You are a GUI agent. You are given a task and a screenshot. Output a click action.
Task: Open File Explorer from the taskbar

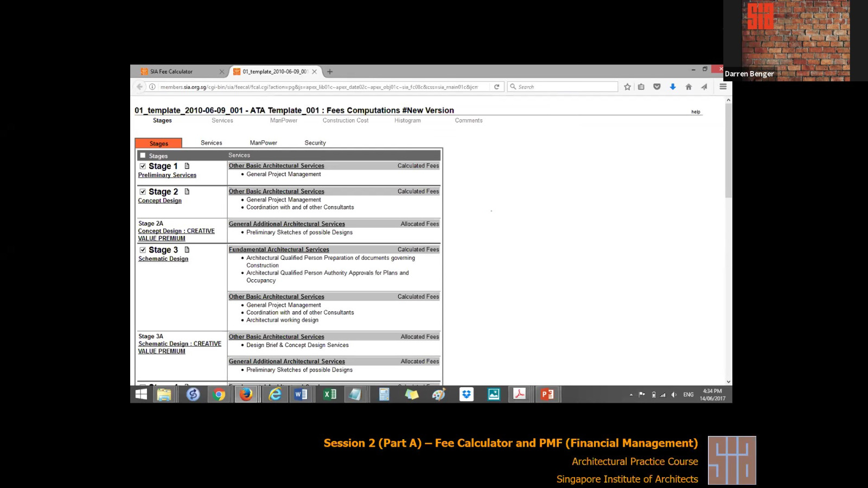click(164, 394)
